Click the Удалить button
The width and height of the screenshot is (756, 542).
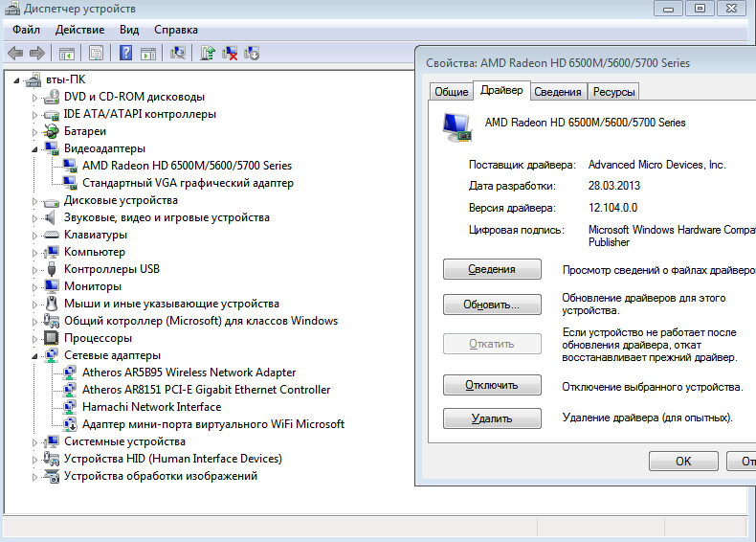[492, 418]
